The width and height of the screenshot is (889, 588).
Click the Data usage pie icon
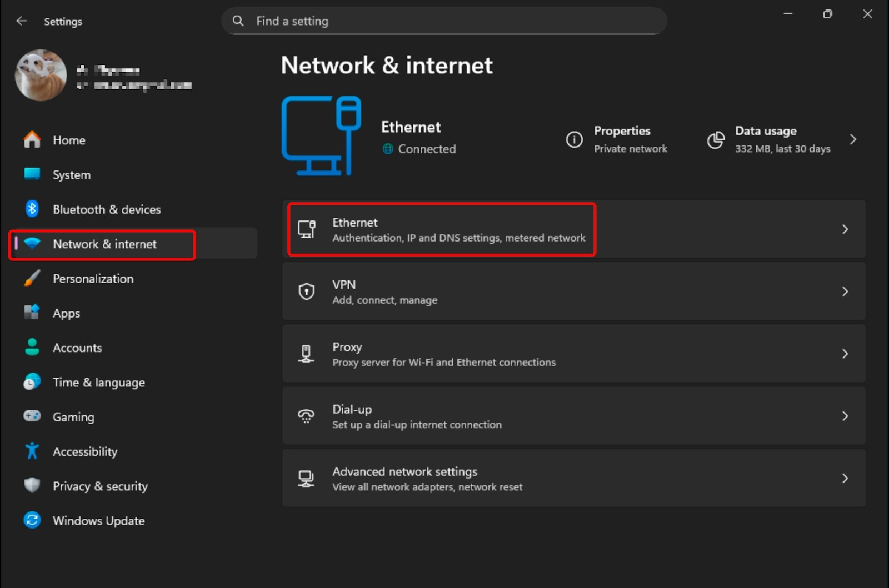click(x=716, y=140)
